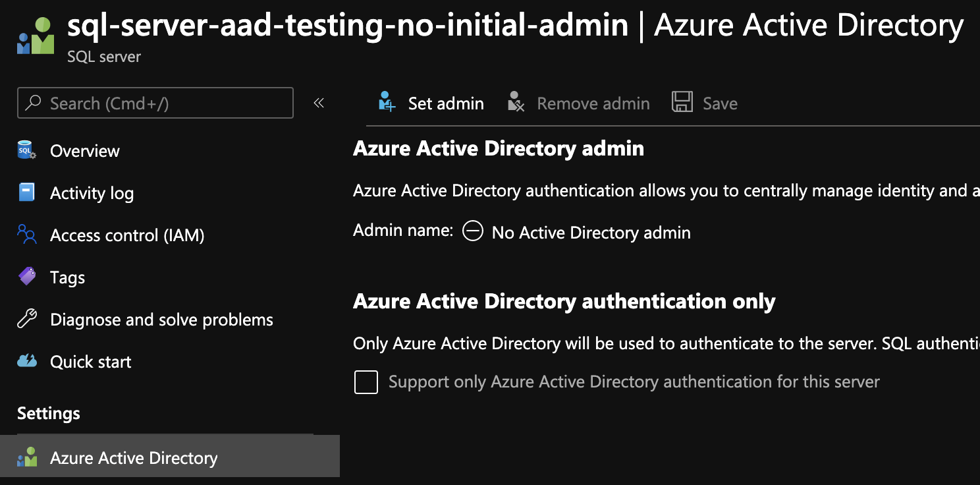Screen dimensions: 980x485
Task: Open the Overview menu item
Action: (85, 151)
